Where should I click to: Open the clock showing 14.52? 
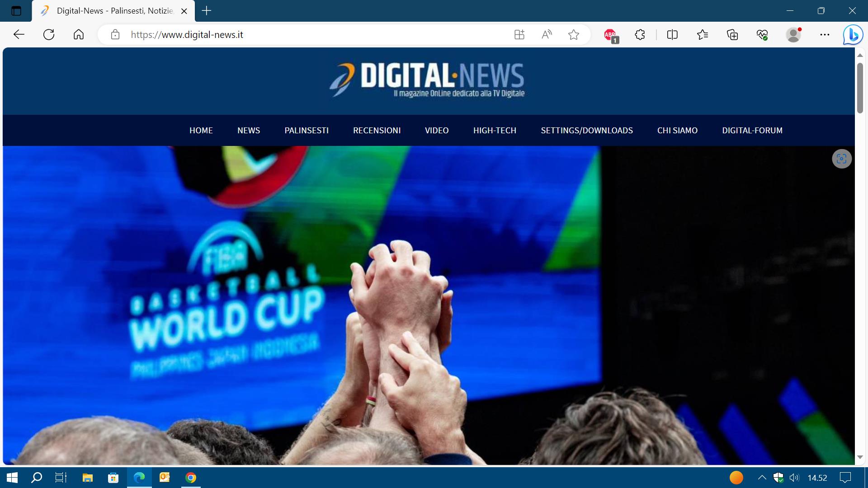pos(817,478)
